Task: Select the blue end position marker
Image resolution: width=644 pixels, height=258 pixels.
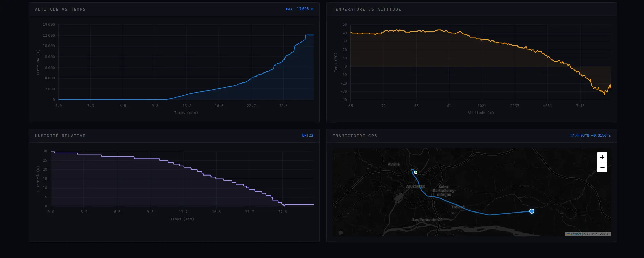Action: tap(532, 211)
